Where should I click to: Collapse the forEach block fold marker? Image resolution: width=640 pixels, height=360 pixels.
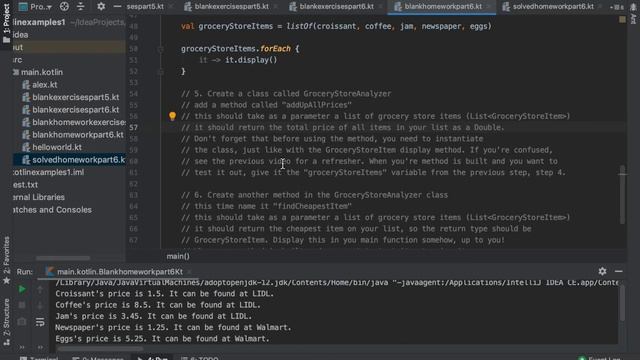point(160,49)
